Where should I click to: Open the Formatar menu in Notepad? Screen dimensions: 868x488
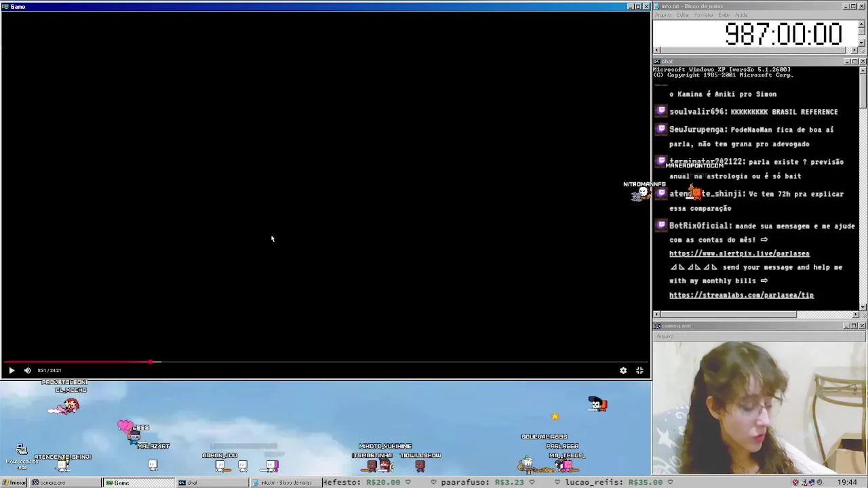[x=704, y=15]
